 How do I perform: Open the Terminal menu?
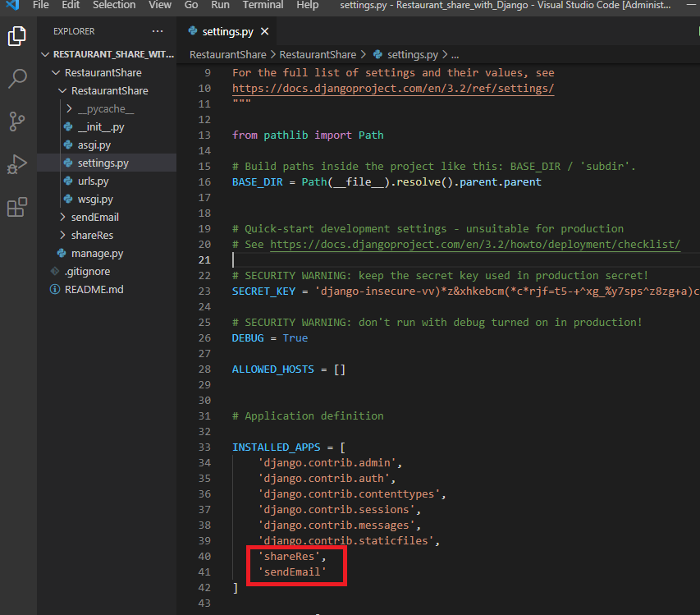(x=263, y=5)
